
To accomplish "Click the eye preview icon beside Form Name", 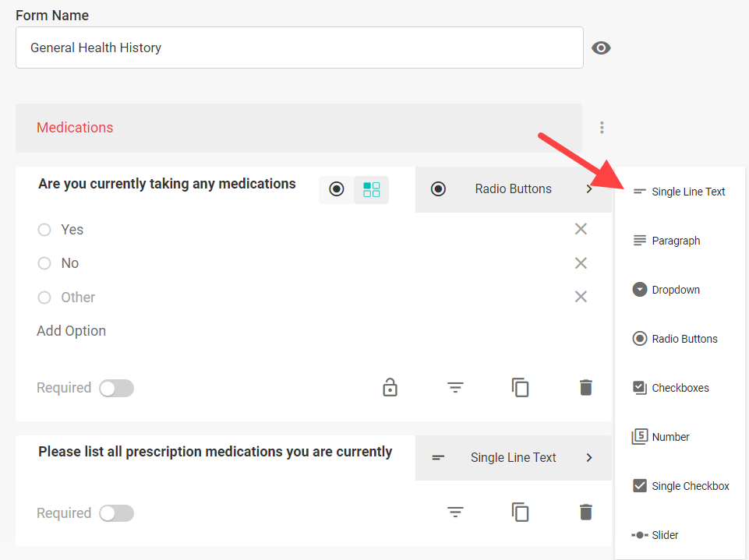I will point(601,48).
